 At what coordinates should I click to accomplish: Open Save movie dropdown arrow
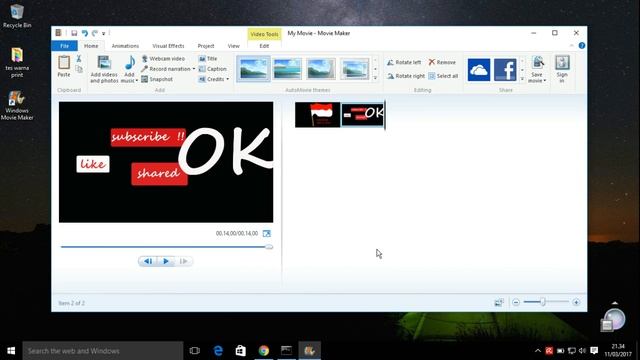pos(544,81)
